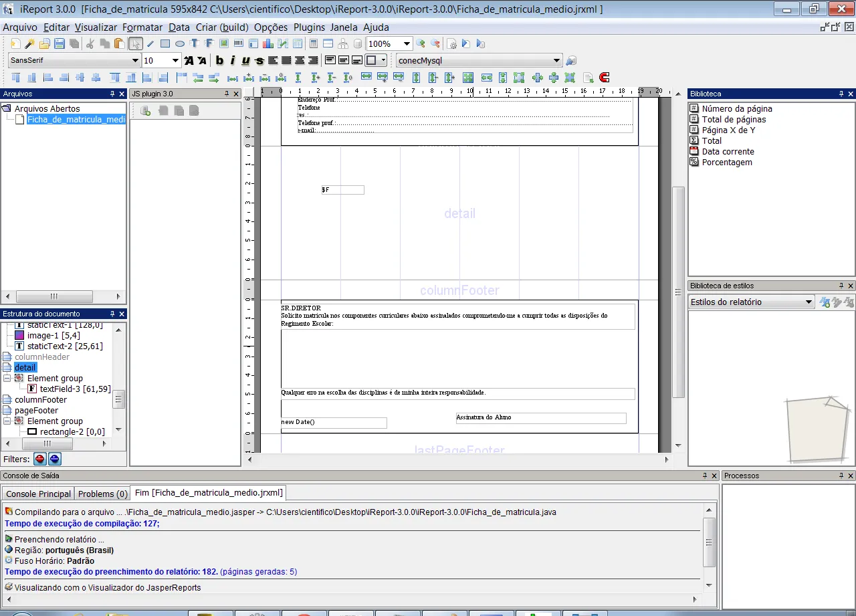The image size is (856, 616).
Task: Select the ellipse drawing tool
Action: 180,44
